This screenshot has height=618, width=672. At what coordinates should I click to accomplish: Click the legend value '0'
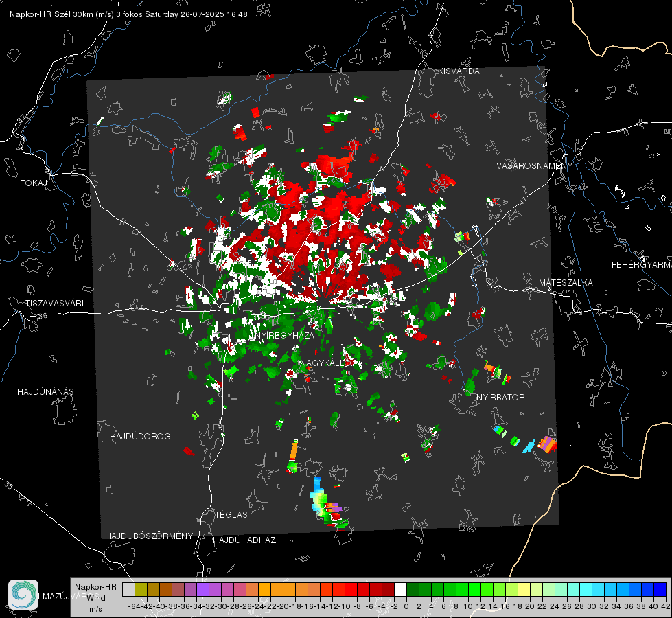[x=406, y=606]
